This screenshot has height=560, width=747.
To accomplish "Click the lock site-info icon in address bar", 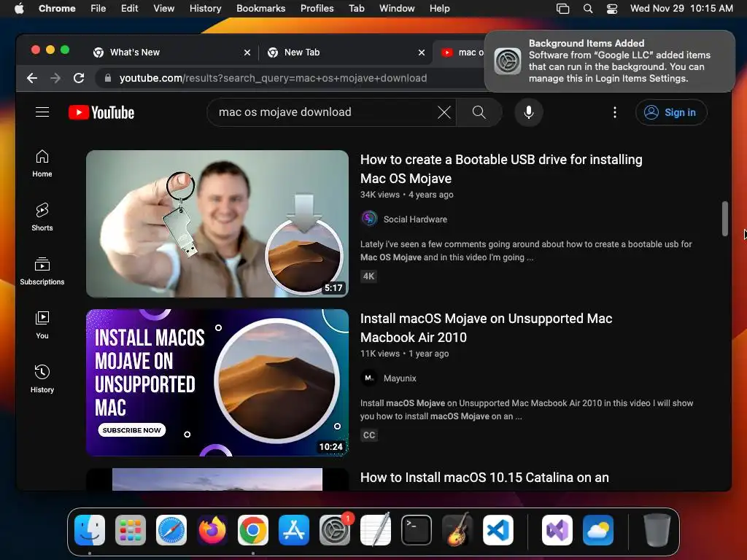I will click(x=108, y=78).
